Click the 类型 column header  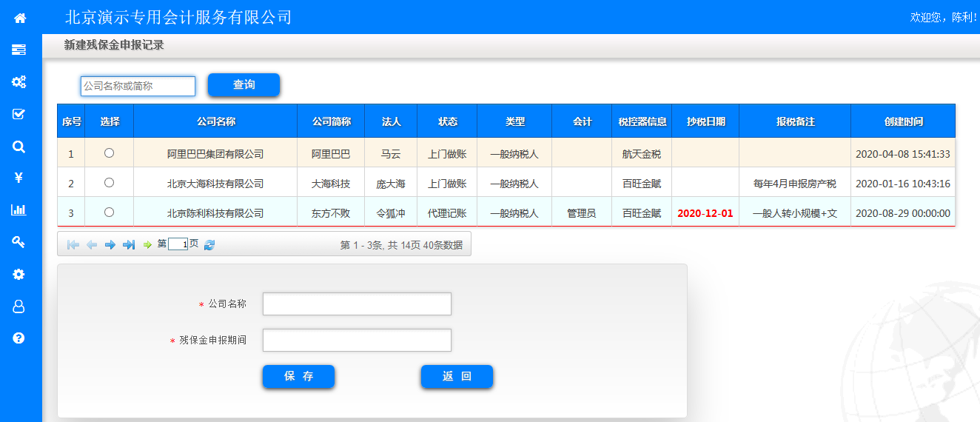click(x=514, y=121)
